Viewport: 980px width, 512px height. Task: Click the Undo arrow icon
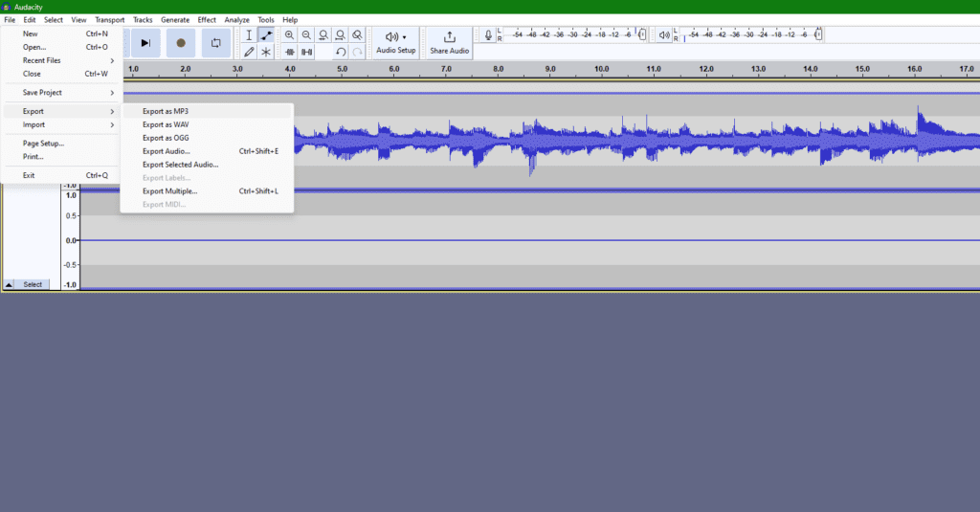tap(340, 52)
